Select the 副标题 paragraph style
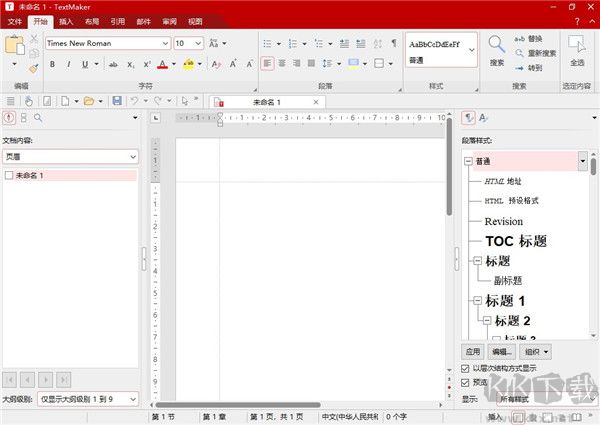Image resolution: width=600 pixels, height=425 pixels. click(508, 281)
